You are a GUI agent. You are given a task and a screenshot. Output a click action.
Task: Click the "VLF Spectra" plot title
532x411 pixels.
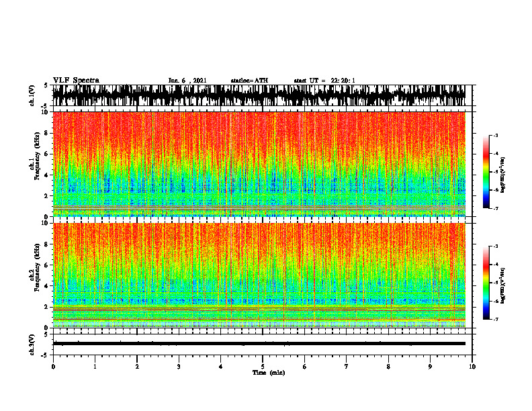(x=76, y=81)
